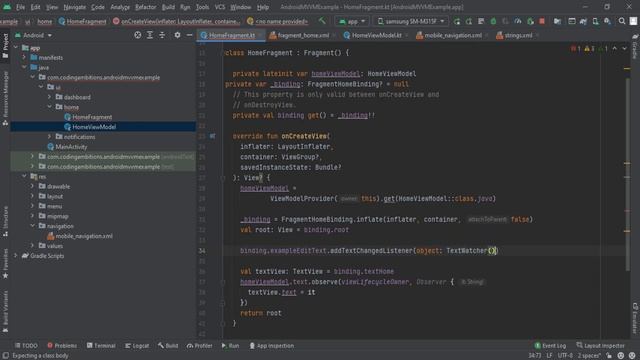Expand the dashboard package
This screenshot has height=360, width=640.
click(49, 97)
